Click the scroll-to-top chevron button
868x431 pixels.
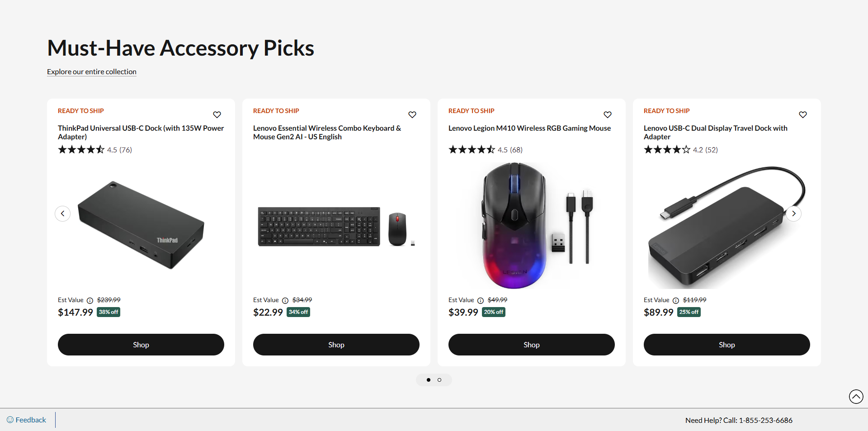[856, 397]
